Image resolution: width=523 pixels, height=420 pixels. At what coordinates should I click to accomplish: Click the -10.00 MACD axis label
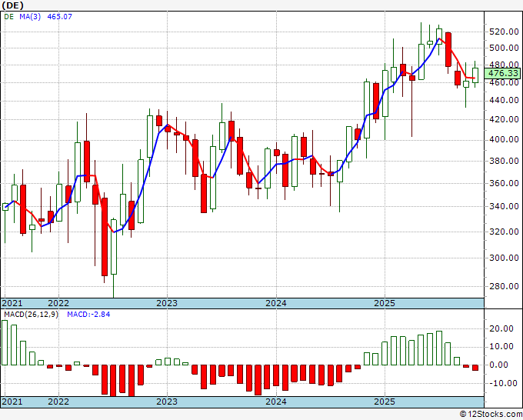tap(501, 383)
